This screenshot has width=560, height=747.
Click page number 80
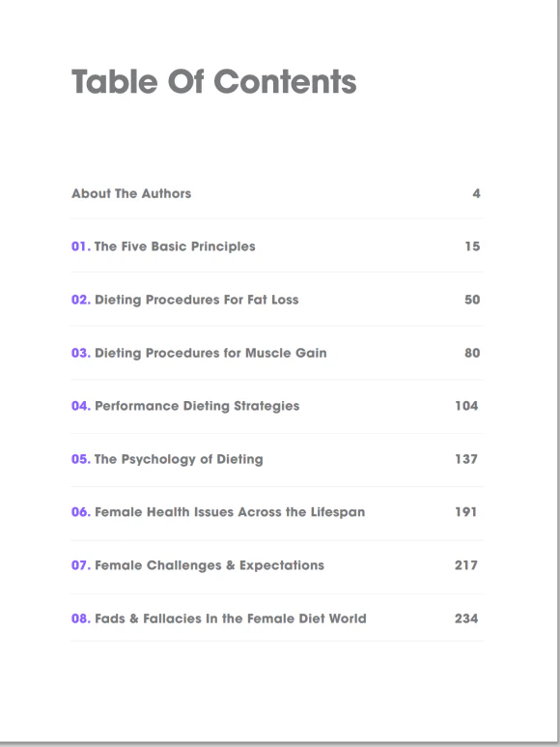click(x=472, y=353)
